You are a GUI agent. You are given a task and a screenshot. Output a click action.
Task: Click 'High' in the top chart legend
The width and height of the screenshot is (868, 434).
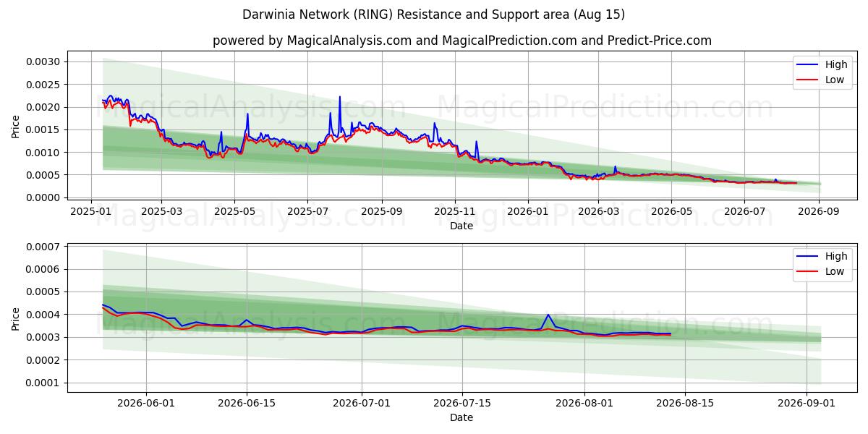(836, 64)
